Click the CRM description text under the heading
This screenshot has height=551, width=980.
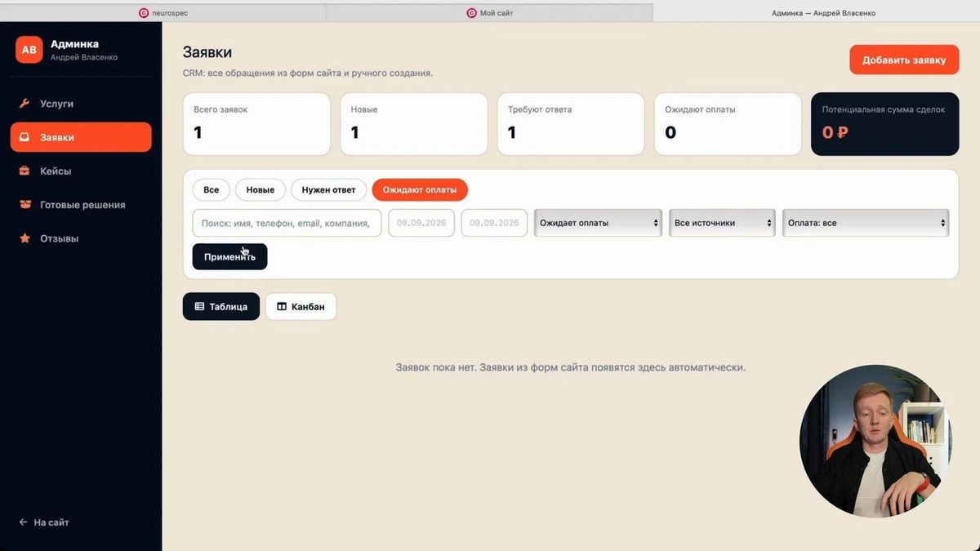click(x=308, y=73)
